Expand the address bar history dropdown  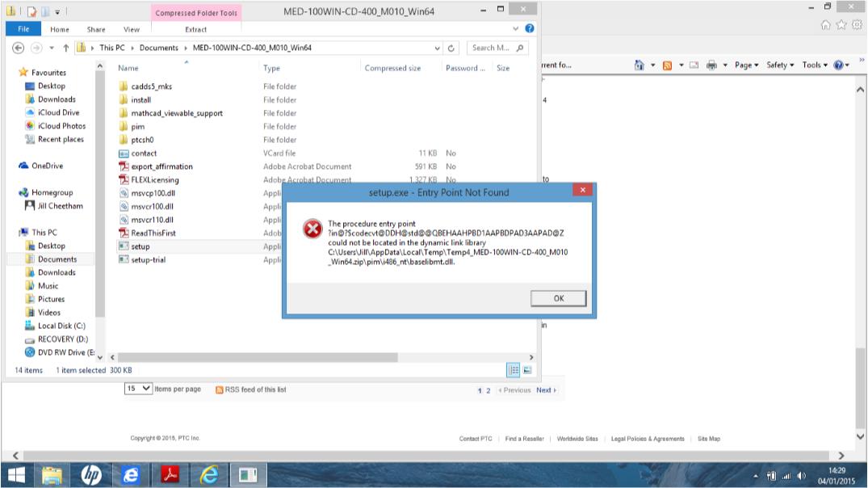437,48
